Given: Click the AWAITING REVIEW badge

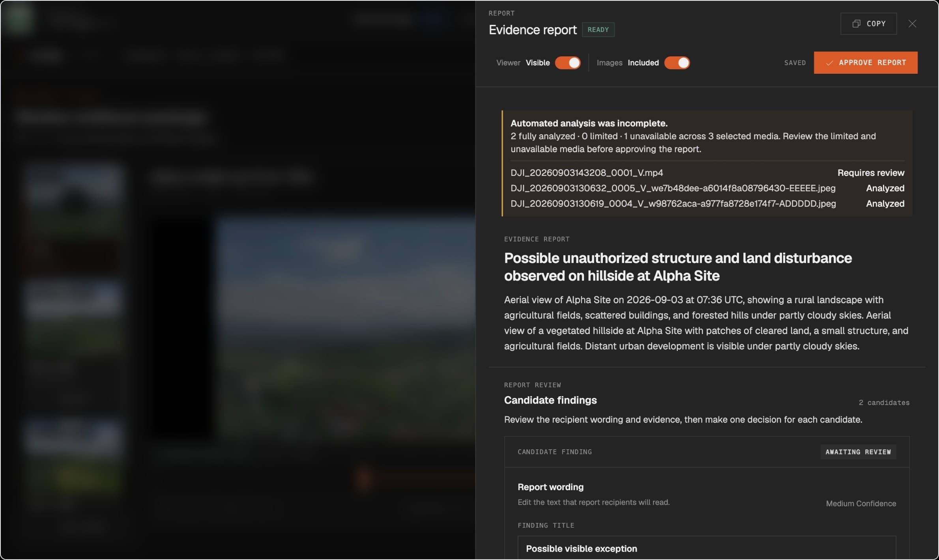Looking at the screenshot, I should (x=858, y=452).
